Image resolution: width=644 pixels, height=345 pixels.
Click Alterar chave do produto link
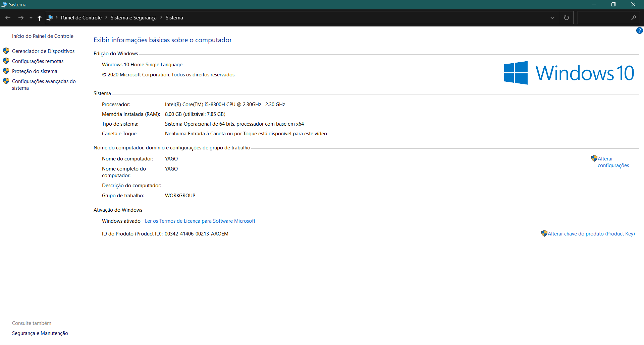[x=591, y=234]
